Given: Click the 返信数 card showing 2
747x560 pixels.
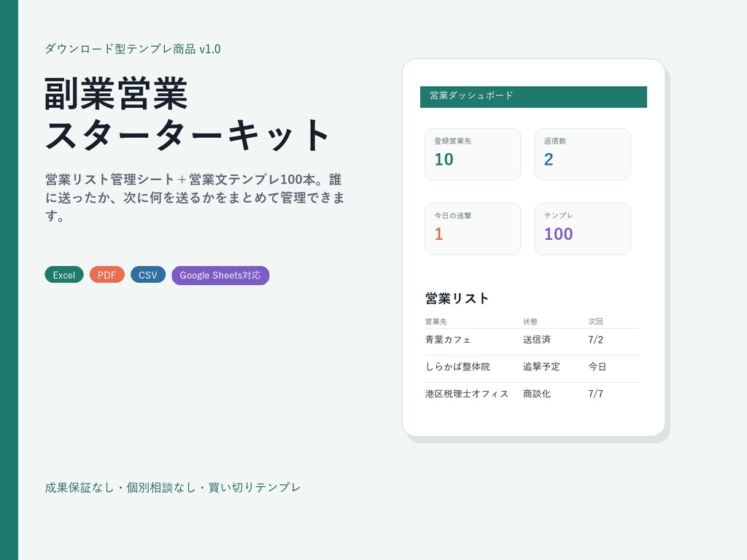Looking at the screenshot, I should (582, 155).
